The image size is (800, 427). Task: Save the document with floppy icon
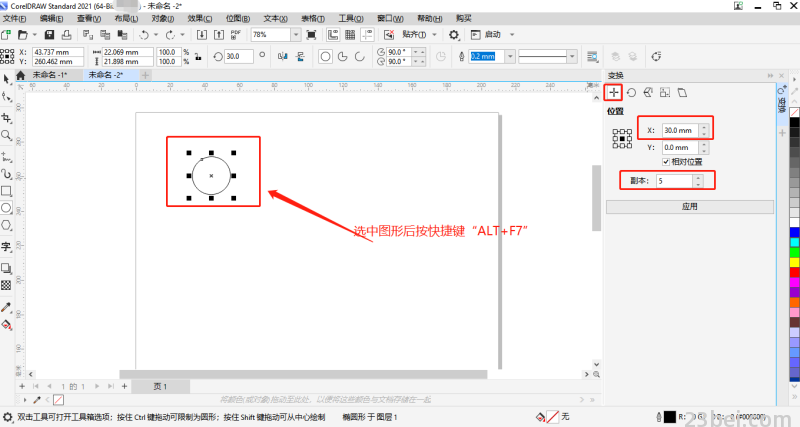pos(49,35)
